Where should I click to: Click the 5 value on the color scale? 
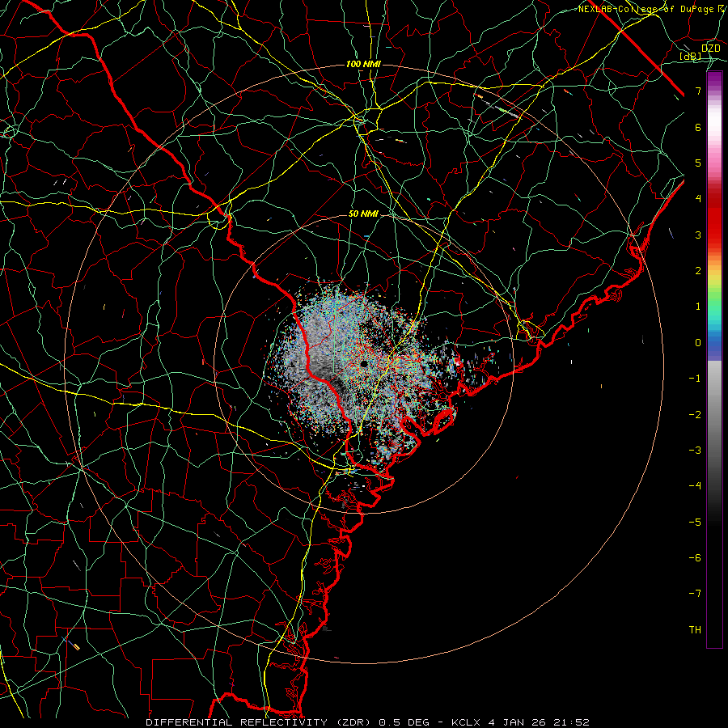pyautogui.click(x=698, y=163)
